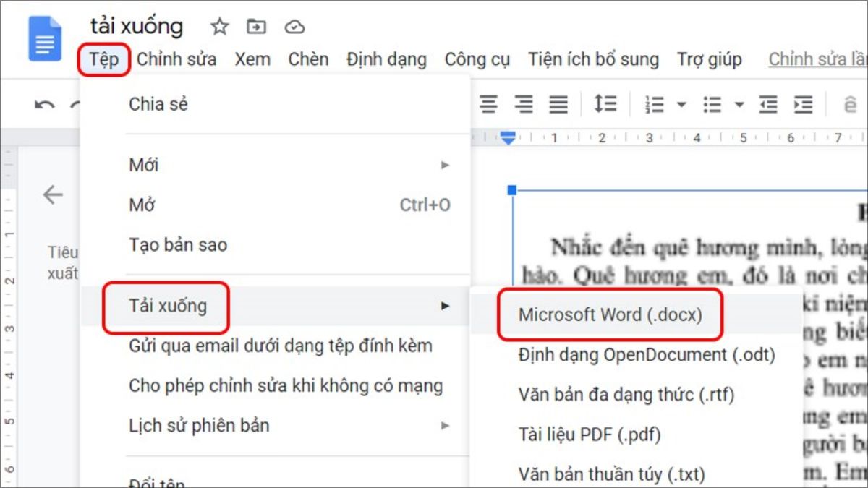Image resolution: width=868 pixels, height=488 pixels.
Task: Click the Chỉnh sửa lần cuối link
Action: click(x=817, y=59)
